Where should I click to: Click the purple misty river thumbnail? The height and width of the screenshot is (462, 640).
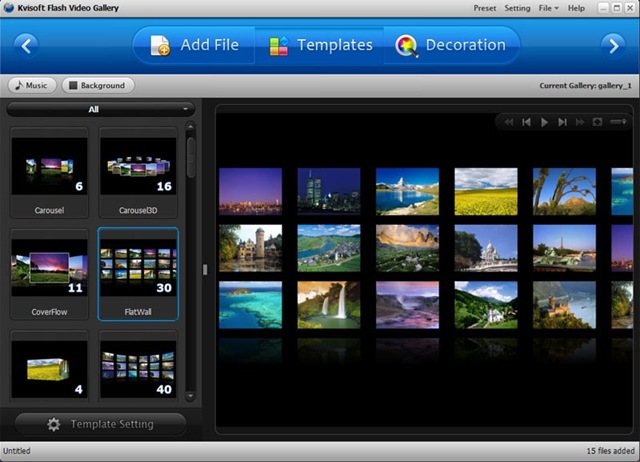[x=407, y=305]
